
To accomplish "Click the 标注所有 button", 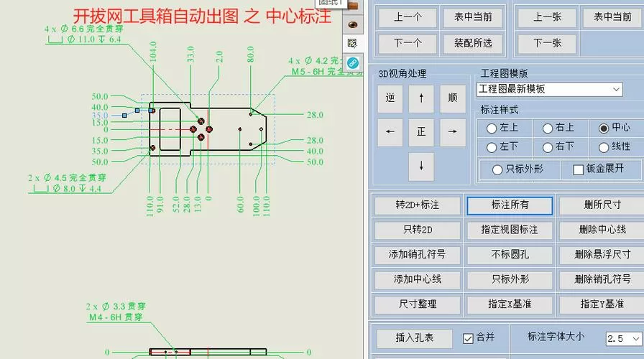I will (x=510, y=205).
